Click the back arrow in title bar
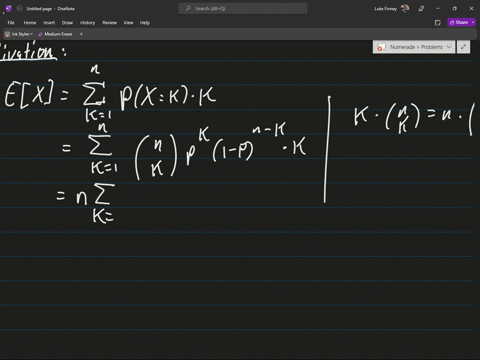 pos(19,9)
